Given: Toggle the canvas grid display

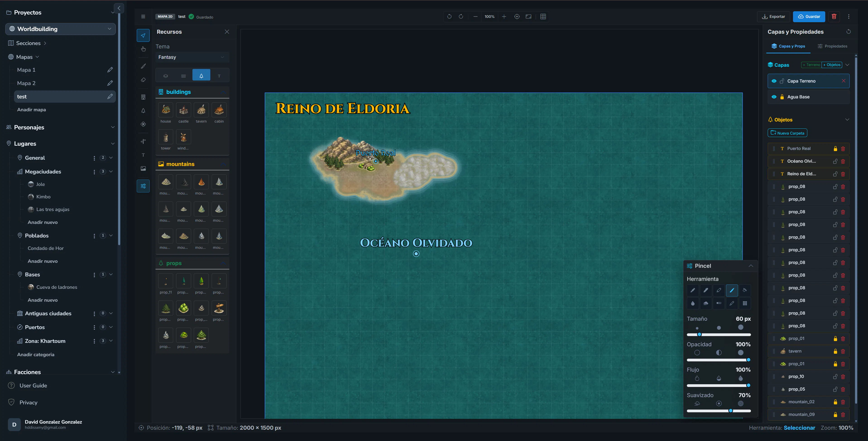Looking at the screenshot, I should (543, 17).
